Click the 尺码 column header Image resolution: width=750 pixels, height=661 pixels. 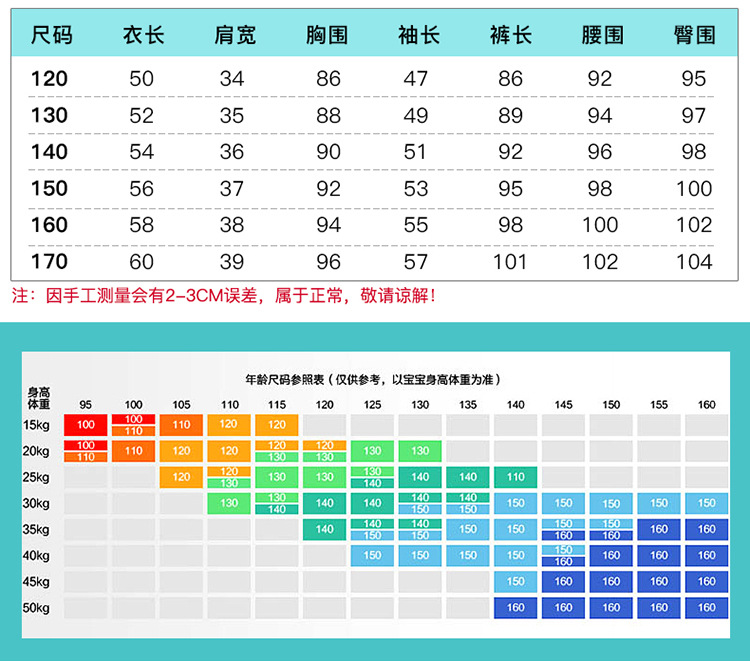coord(52,35)
